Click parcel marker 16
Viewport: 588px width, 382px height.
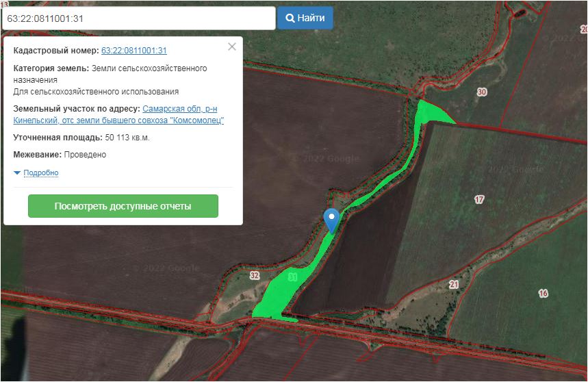(543, 293)
